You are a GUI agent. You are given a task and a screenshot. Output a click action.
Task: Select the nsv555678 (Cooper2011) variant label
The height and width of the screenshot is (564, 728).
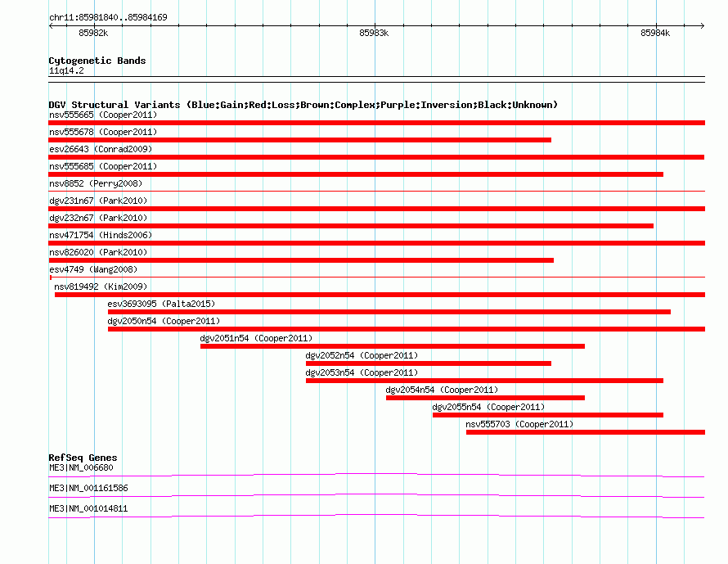click(103, 132)
